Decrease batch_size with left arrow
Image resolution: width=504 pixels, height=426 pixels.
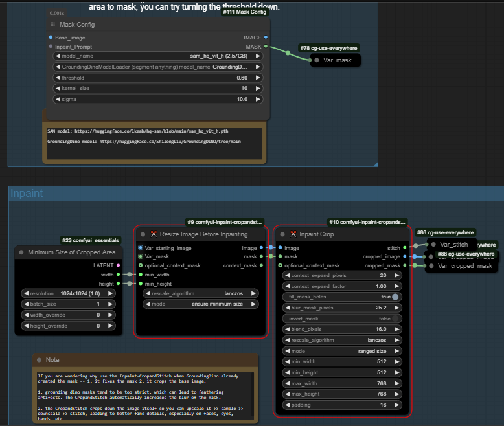pyautogui.click(x=26, y=304)
